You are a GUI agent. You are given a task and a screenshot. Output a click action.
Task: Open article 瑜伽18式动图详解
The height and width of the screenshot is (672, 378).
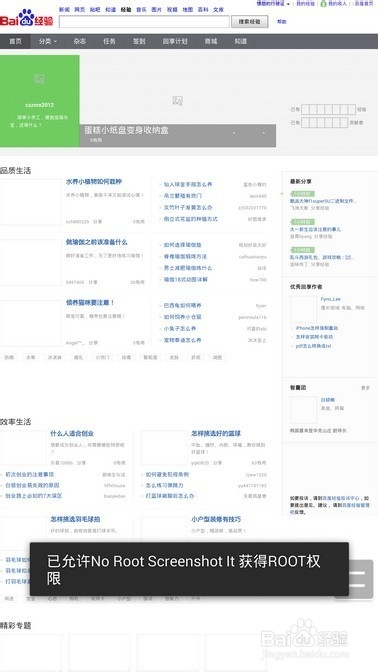point(186,279)
